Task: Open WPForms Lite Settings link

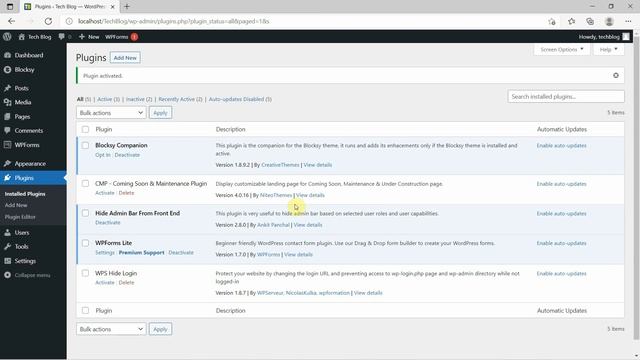Action: [105, 253]
